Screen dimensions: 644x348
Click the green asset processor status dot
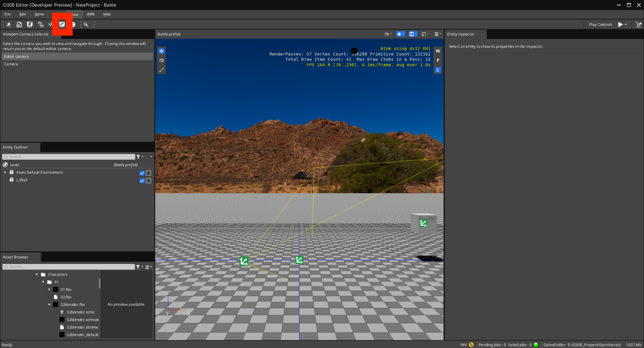click(536, 345)
